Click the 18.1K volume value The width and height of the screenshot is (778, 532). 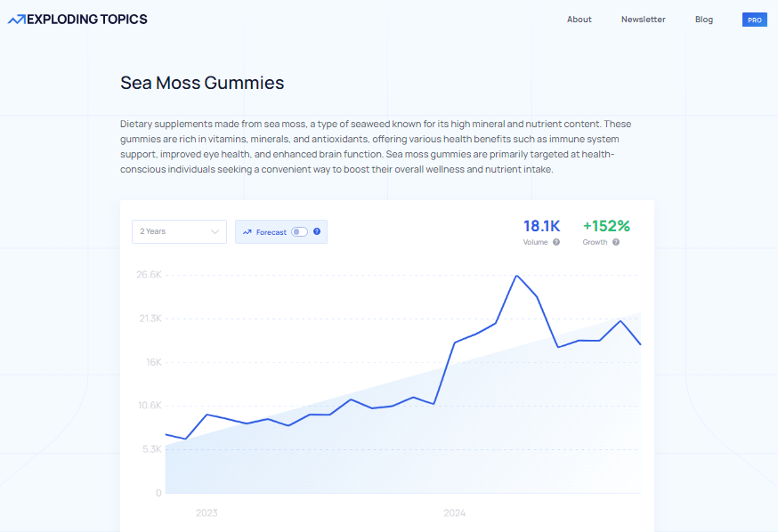click(541, 226)
